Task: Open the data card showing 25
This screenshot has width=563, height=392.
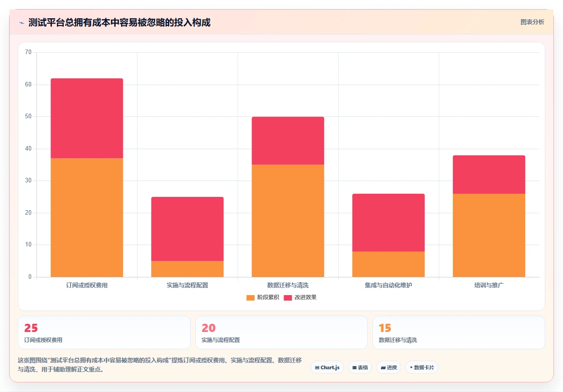Action: (x=104, y=332)
